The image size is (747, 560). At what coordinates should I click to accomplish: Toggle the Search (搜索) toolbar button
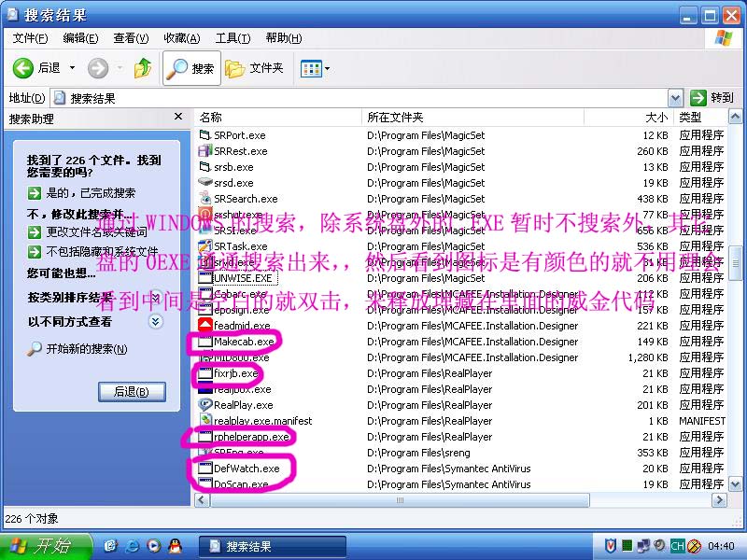(191, 68)
